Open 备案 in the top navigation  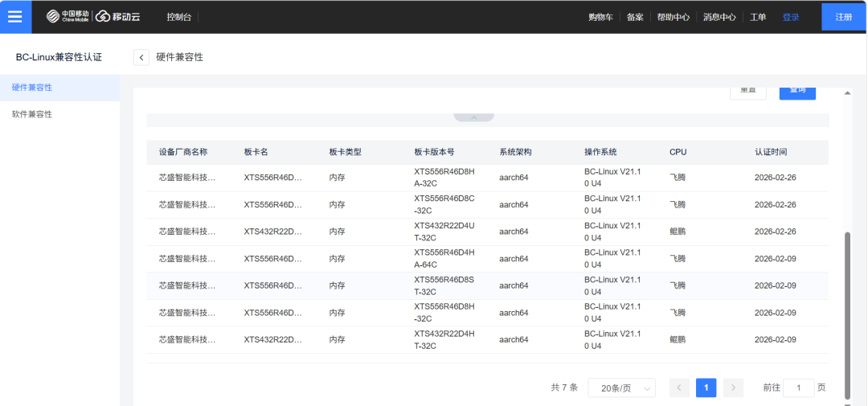point(635,17)
